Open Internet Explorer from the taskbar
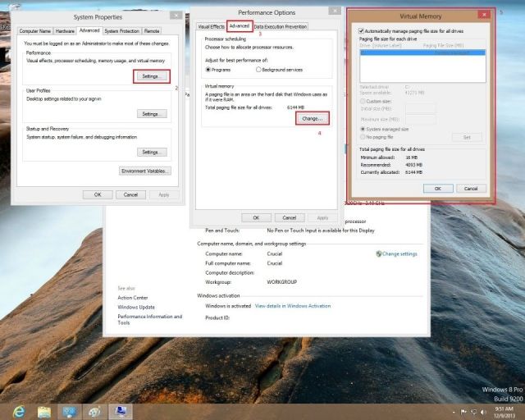 point(18,410)
